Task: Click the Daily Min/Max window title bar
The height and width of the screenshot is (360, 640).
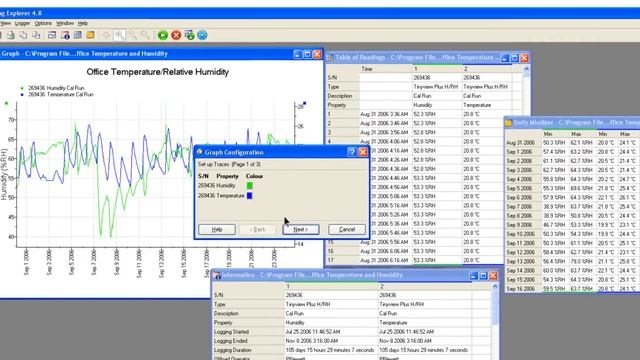Action: pyautogui.click(x=572, y=122)
